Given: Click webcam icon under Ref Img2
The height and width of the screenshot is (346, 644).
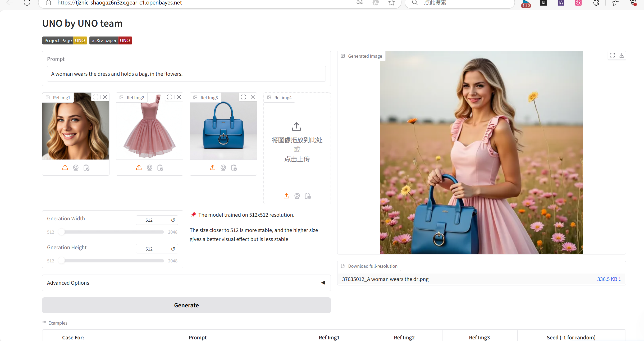Looking at the screenshot, I should coord(149,168).
